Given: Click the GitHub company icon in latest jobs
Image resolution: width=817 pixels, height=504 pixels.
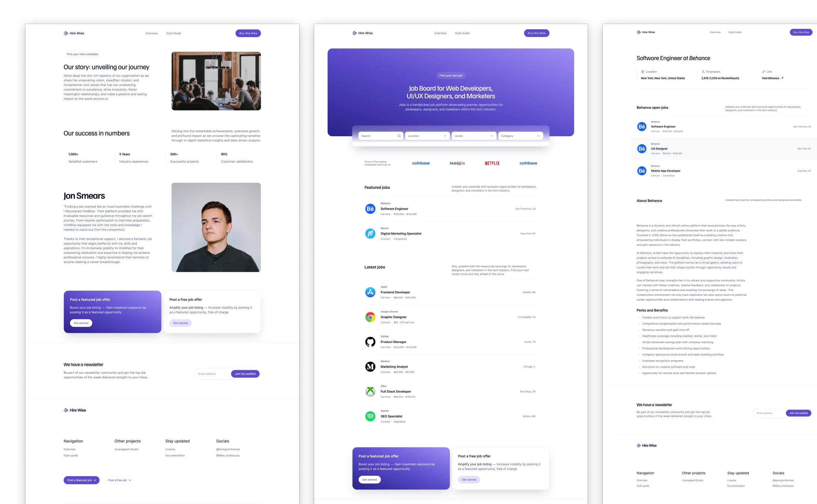Looking at the screenshot, I should click(x=370, y=341).
